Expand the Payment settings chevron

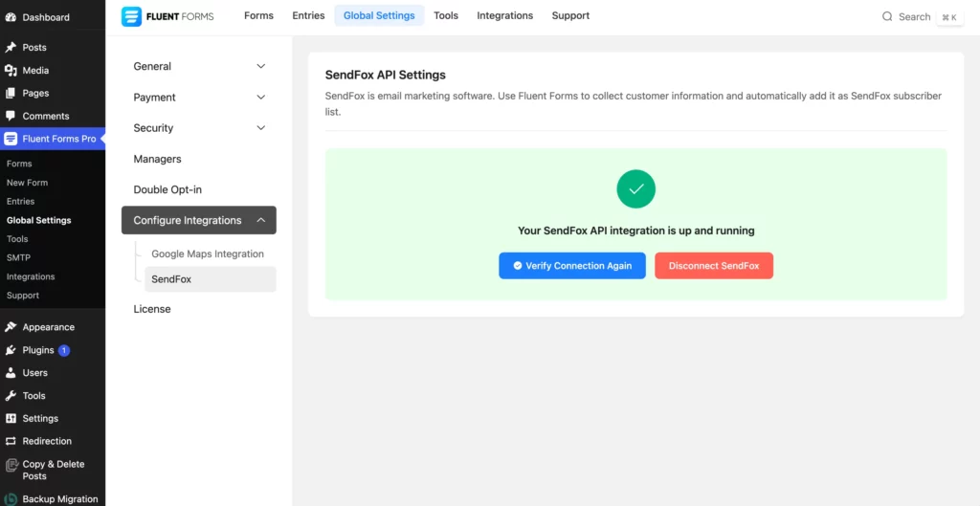261,97
